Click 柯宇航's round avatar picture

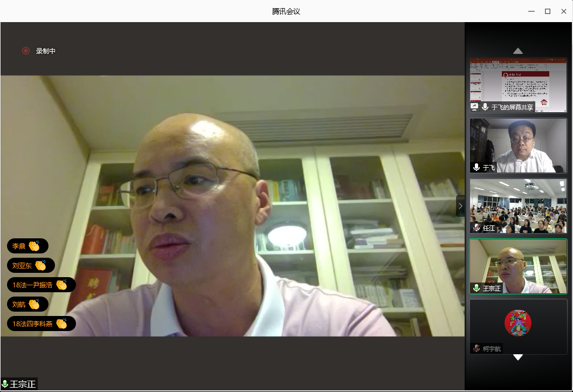(x=517, y=322)
